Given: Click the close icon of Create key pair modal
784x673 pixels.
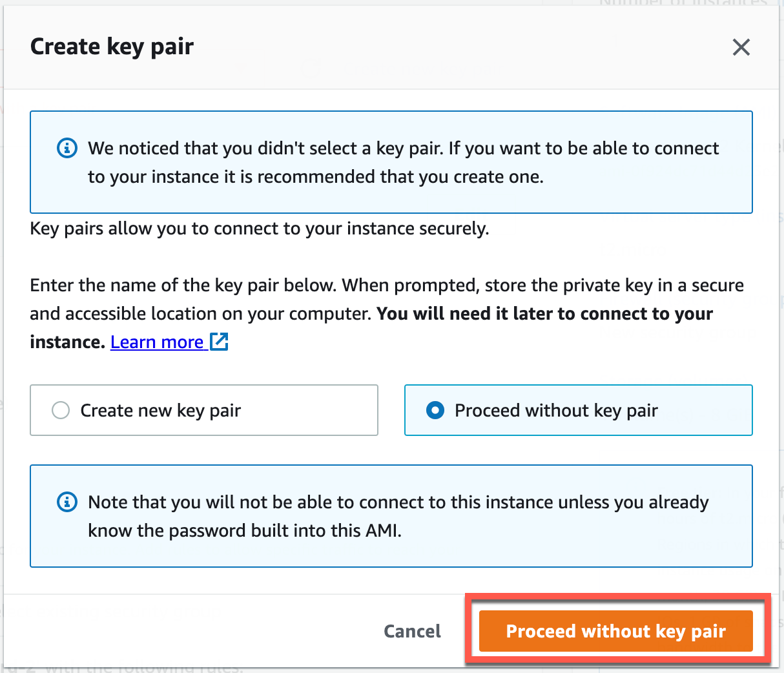Looking at the screenshot, I should click(741, 47).
